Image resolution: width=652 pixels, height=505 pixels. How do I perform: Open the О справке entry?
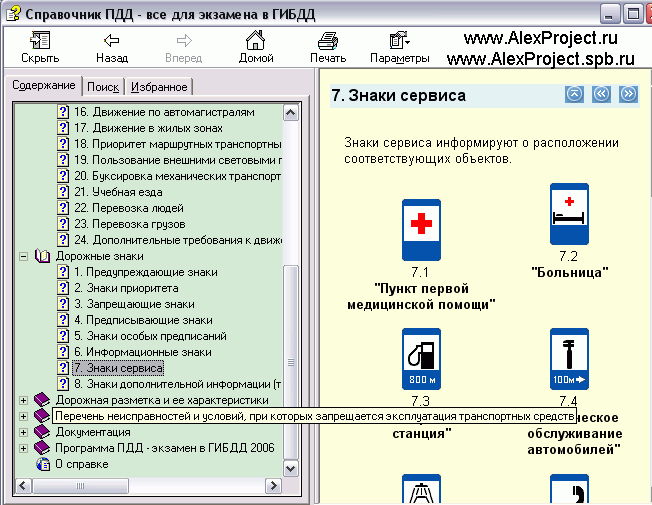(x=82, y=464)
